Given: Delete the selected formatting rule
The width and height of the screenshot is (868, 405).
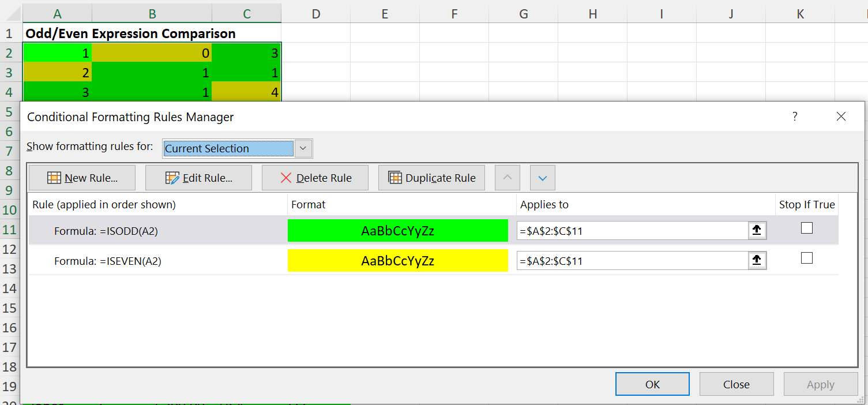Looking at the screenshot, I should (x=315, y=178).
